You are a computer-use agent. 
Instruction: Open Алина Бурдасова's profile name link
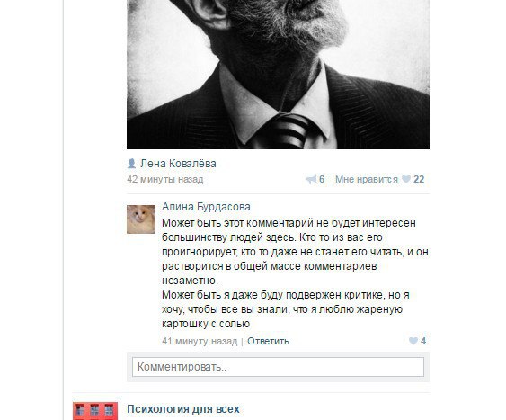206,207
